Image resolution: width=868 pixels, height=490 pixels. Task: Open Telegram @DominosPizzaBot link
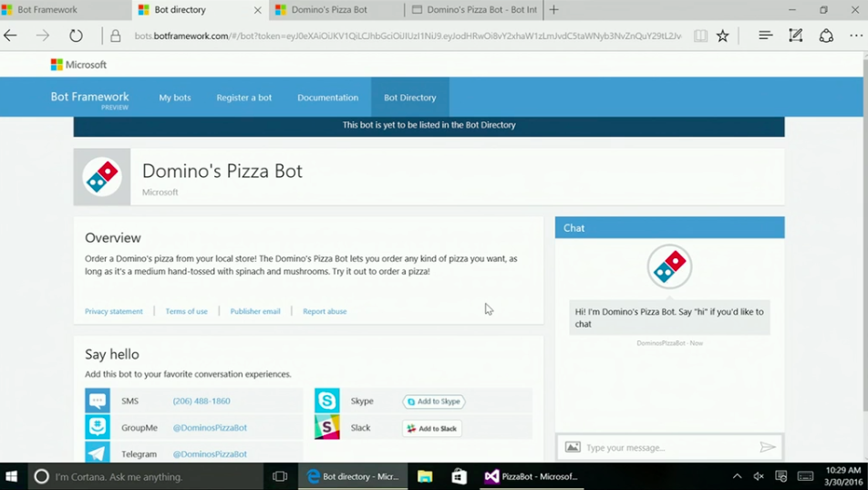tap(210, 454)
